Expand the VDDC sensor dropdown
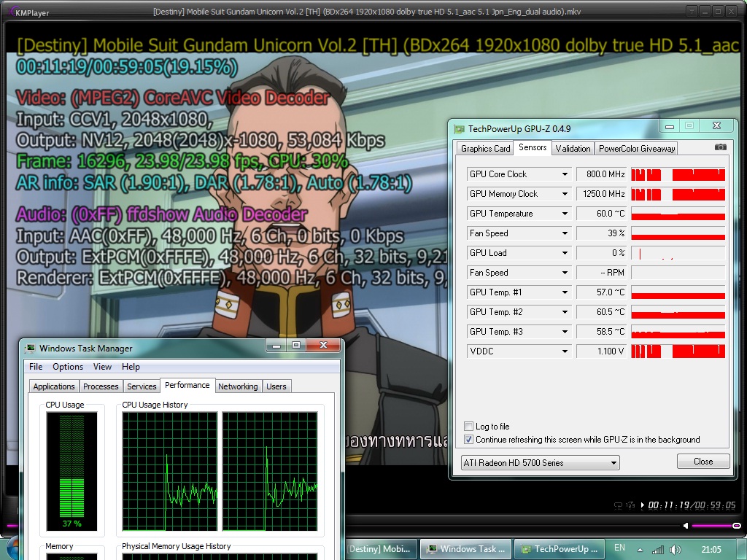The width and height of the screenshot is (747, 560). click(565, 351)
